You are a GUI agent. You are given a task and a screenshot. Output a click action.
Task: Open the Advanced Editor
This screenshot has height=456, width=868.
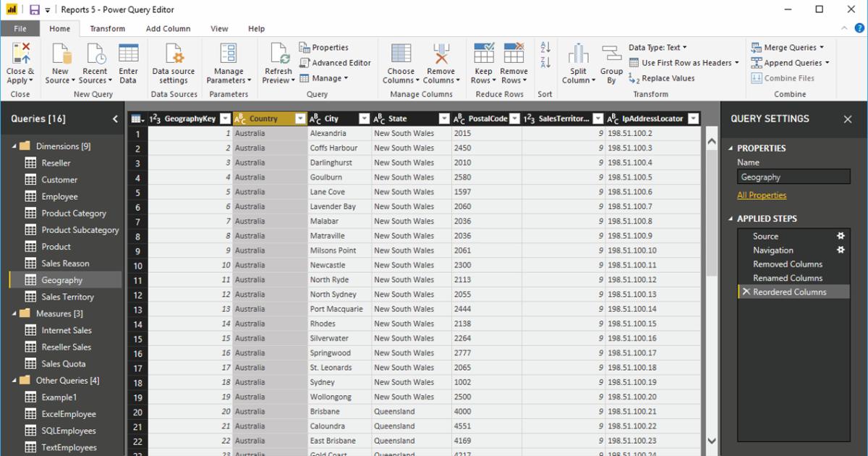pos(335,62)
